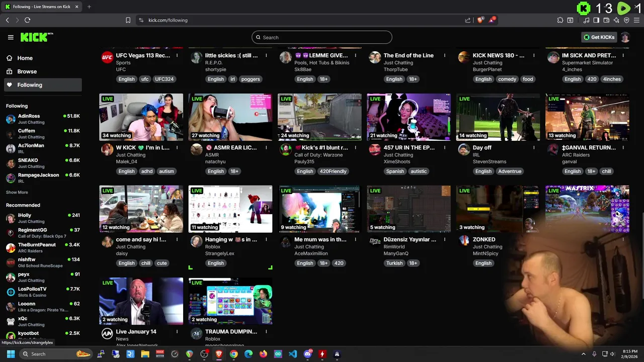Focus the Kick search field
This screenshot has width=644, height=362.
pos(322,37)
